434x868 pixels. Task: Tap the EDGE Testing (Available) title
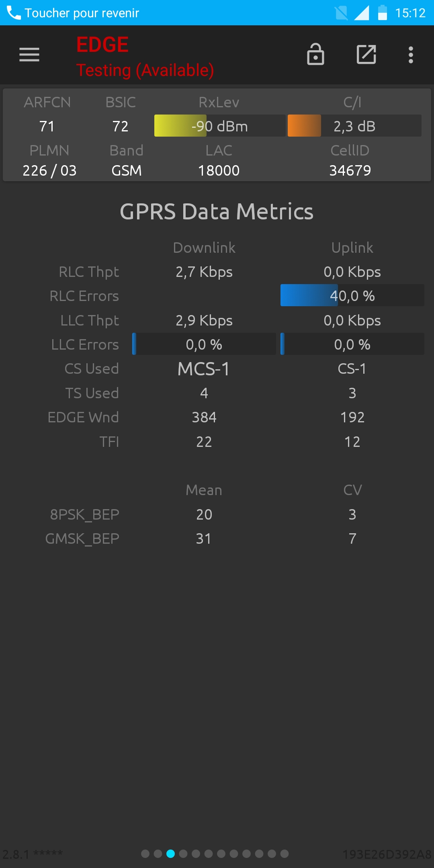145,57
